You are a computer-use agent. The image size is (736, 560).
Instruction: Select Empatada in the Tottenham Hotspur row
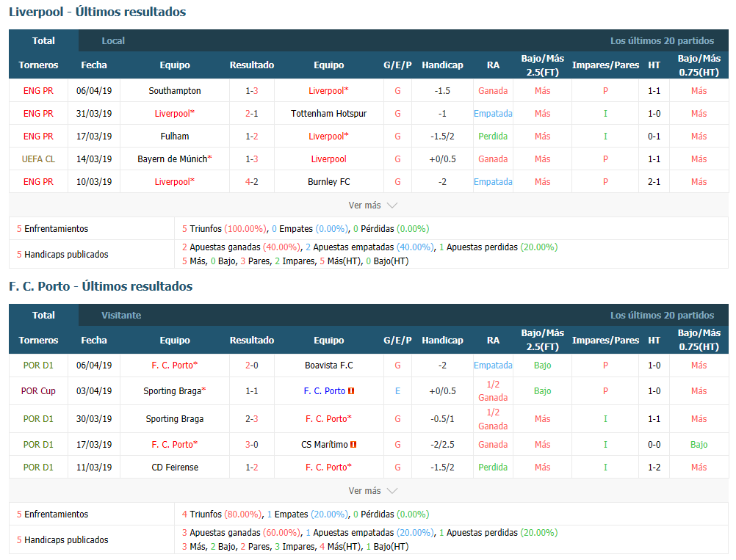pyautogui.click(x=493, y=114)
